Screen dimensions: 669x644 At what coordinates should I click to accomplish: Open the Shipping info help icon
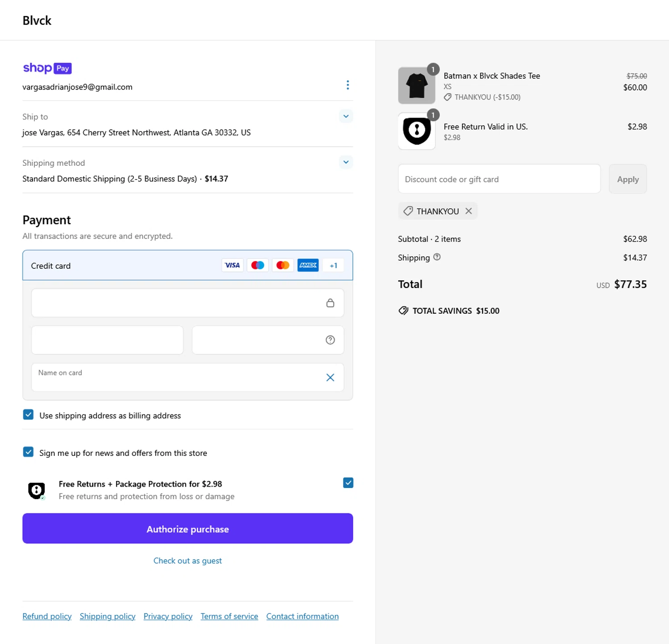[437, 257]
